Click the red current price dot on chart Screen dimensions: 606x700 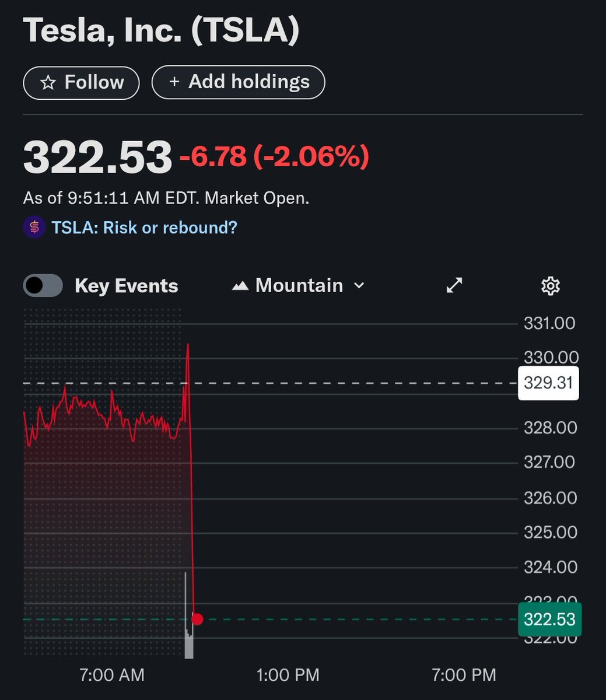(x=197, y=619)
